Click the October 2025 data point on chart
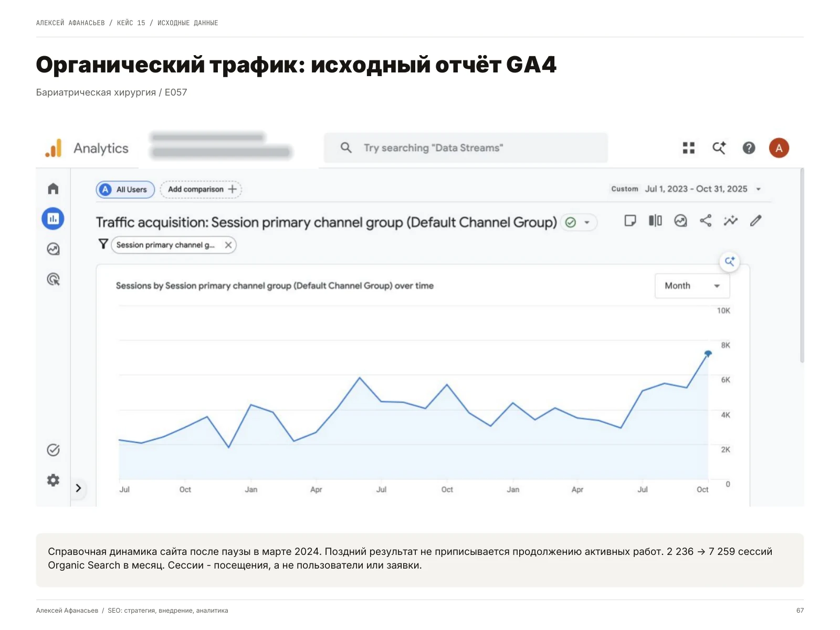 708,354
